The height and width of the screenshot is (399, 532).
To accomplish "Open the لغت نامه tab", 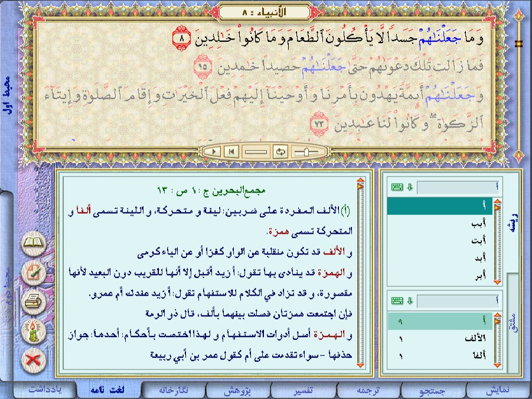I will [108, 390].
